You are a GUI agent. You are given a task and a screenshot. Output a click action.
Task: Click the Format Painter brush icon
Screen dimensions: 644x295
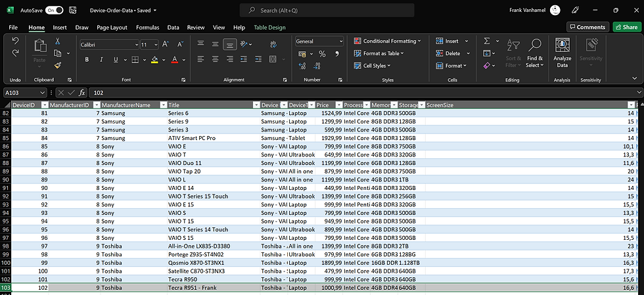pyautogui.click(x=58, y=65)
